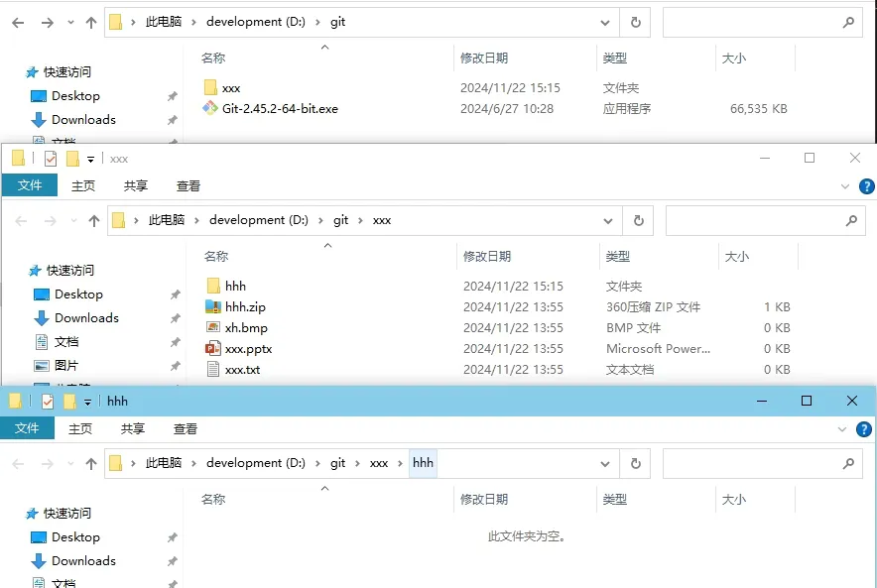Select the hhh.zip archive file icon
The width and height of the screenshot is (877, 588).
tap(213, 307)
